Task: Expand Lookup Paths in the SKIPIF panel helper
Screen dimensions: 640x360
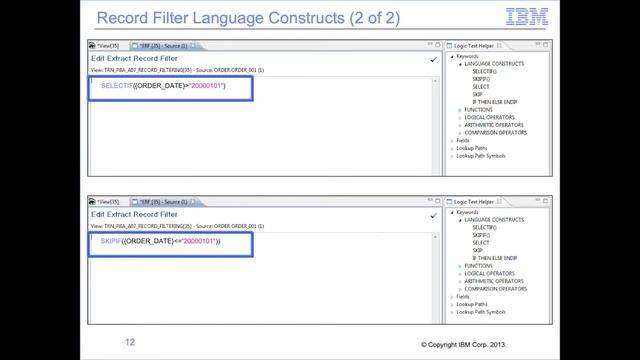Action: (452, 304)
